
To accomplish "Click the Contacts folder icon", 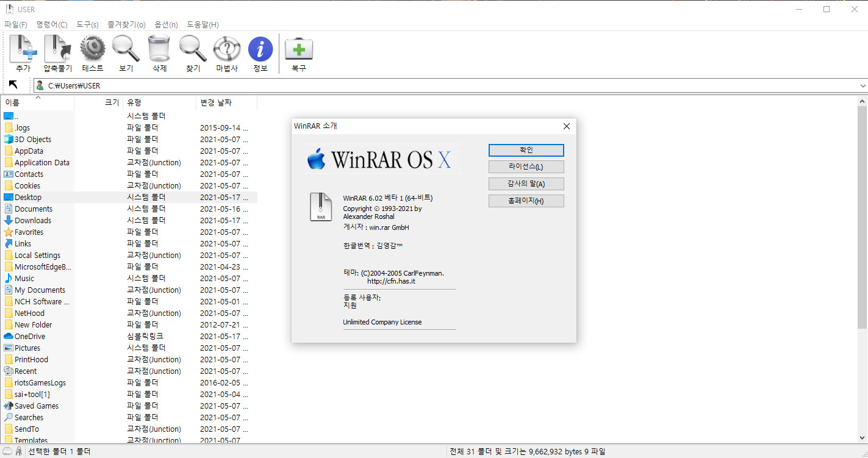I will (x=9, y=174).
